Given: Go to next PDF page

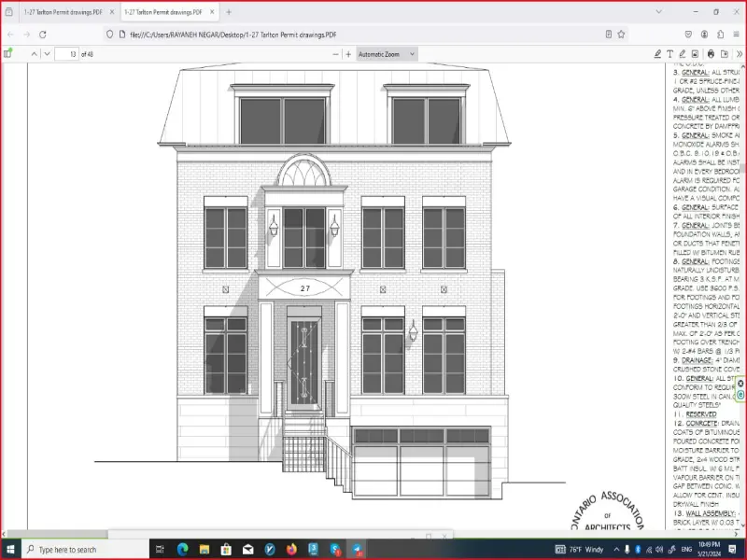Looking at the screenshot, I should tap(49, 54).
